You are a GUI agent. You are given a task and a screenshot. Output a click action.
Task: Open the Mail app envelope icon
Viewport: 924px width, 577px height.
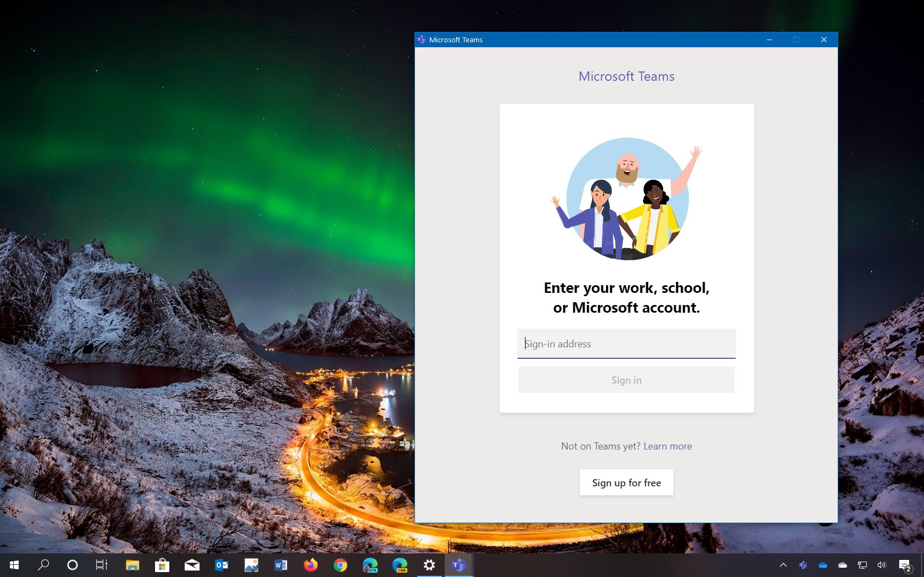click(192, 565)
